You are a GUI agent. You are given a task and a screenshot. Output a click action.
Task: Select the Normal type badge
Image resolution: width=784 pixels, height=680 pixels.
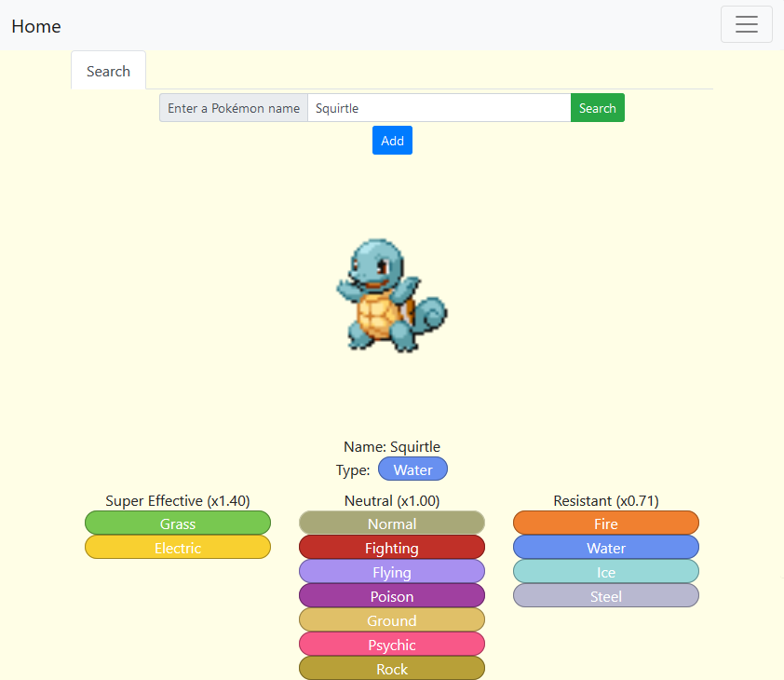coord(392,523)
